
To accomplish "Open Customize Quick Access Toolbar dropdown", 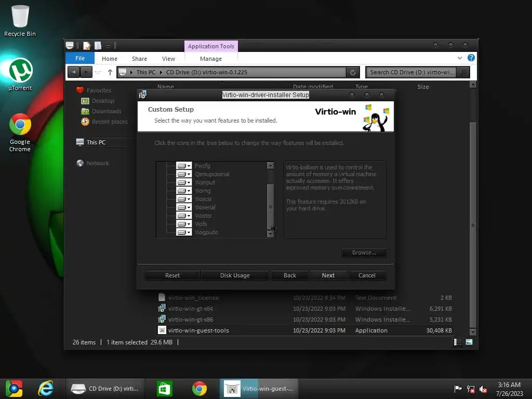I will pyautogui.click(x=108, y=46).
